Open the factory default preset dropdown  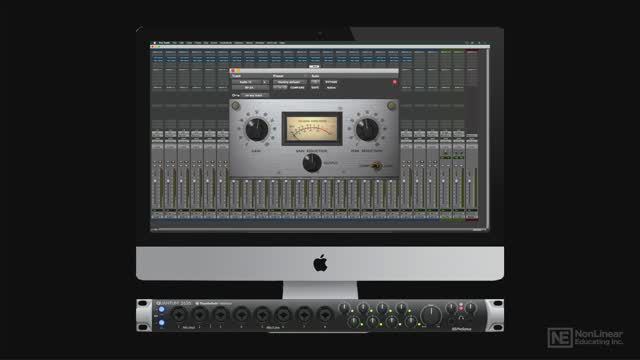(x=289, y=82)
